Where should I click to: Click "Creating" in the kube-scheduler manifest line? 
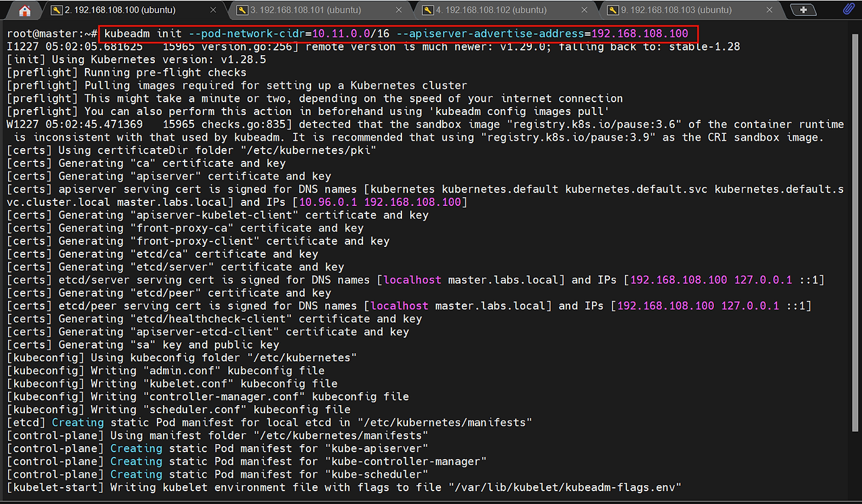click(x=136, y=474)
